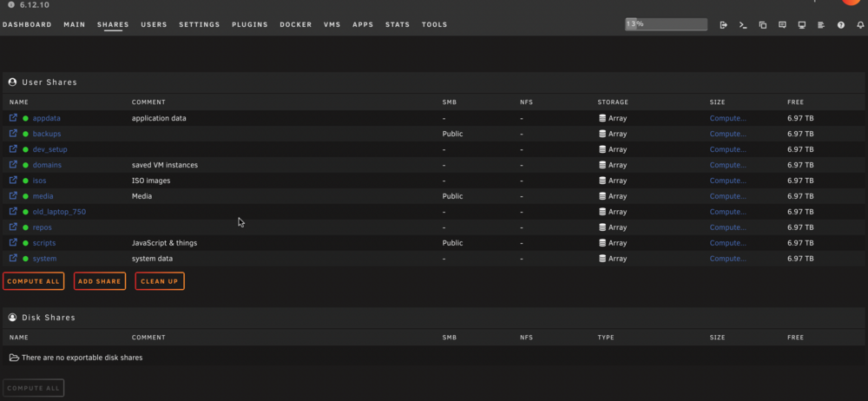
Task: Click the browse icon for isos
Action: (x=13, y=180)
